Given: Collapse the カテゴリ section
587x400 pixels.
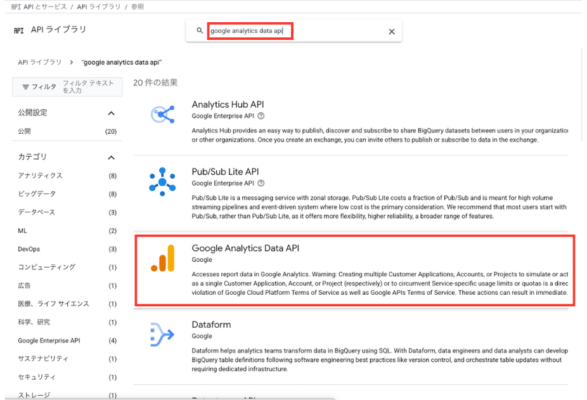Looking at the screenshot, I should click(x=111, y=158).
